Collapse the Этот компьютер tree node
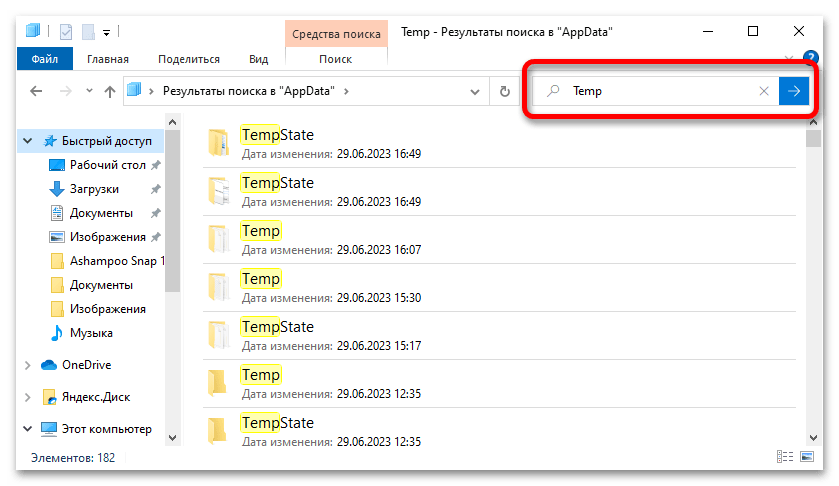This screenshot has height=486, width=839. tap(28, 429)
